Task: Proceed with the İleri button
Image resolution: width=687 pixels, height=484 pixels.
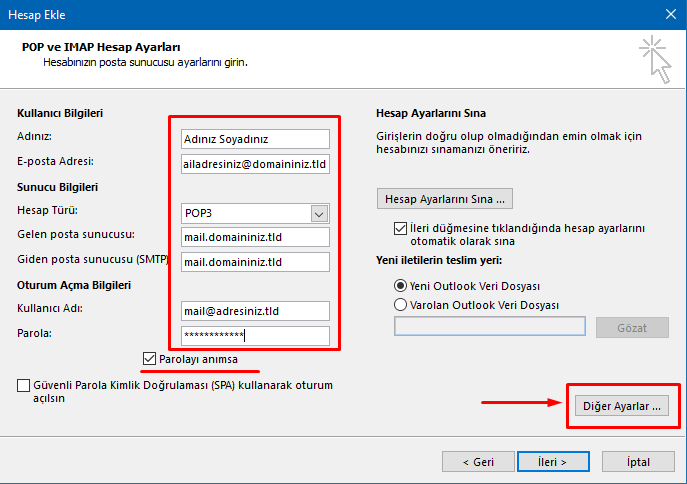Action: (553, 462)
